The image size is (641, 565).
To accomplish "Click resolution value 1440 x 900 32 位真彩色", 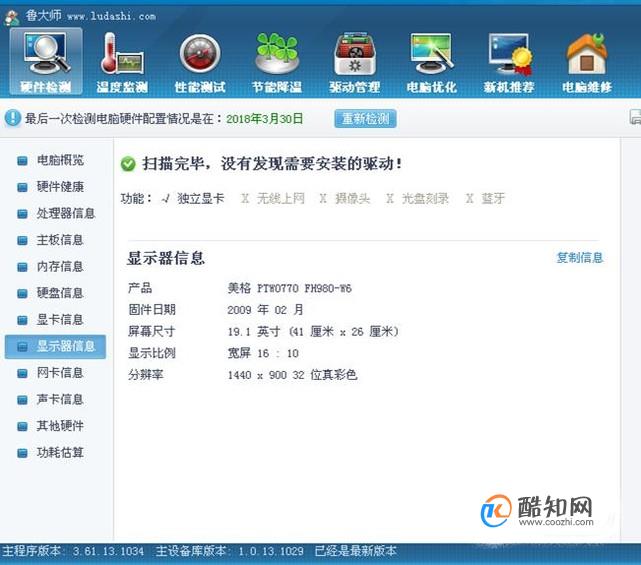I will (292, 374).
